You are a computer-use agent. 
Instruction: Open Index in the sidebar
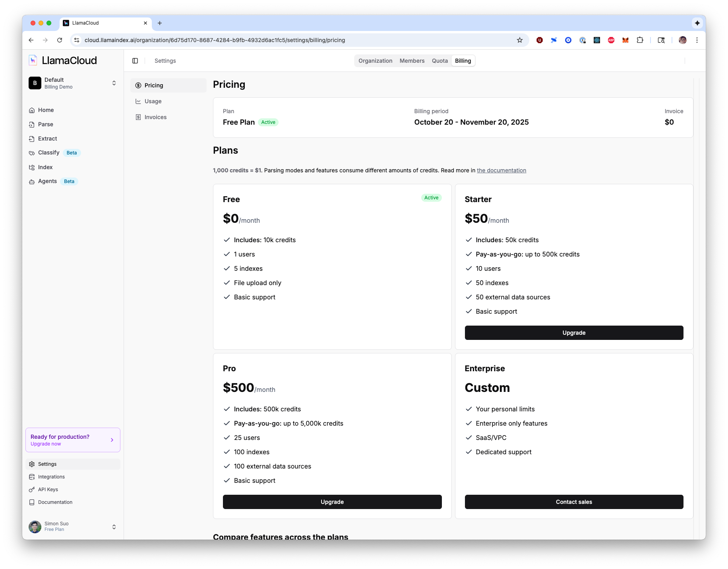pyautogui.click(x=45, y=167)
